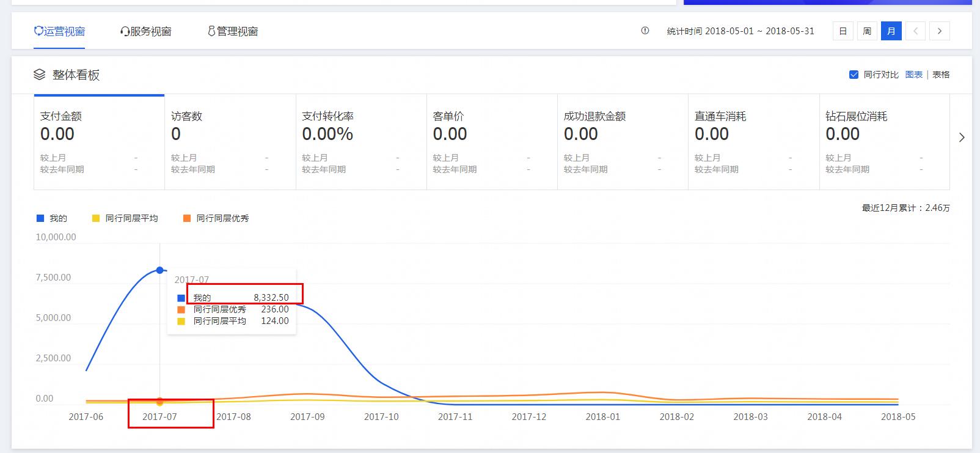Click the 2017-09 axis label
Screen dimensions: 980x453
pyautogui.click(x=307, y=417)
